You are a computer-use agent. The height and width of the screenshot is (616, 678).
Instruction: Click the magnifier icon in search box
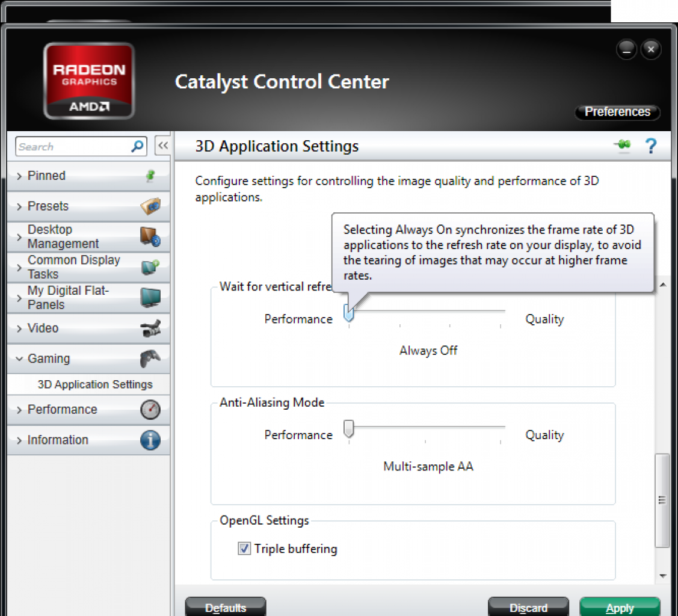137,146
